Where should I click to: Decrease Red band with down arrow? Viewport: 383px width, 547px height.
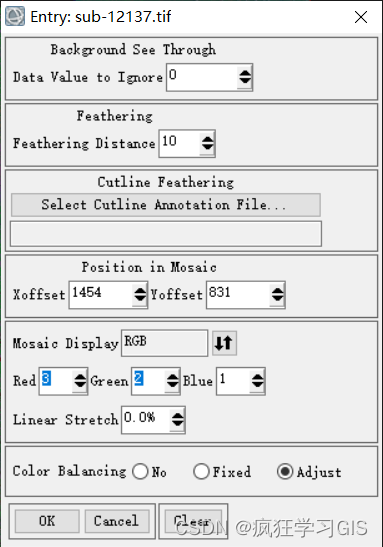point(80,385)
